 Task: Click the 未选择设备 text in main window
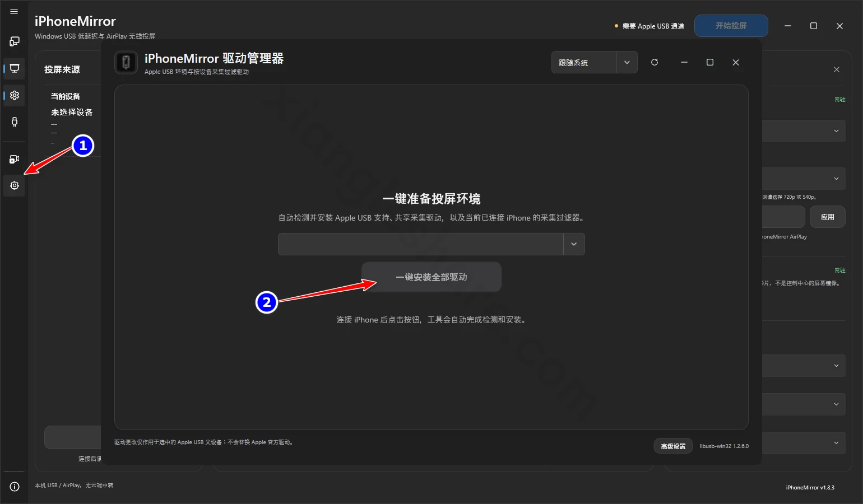click(x=72, y=112)
